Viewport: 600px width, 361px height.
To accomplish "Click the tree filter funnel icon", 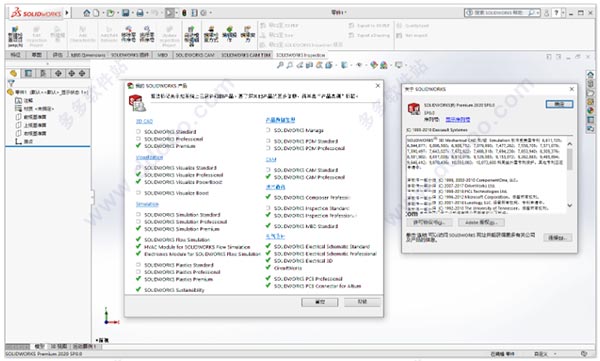I will [11, 83].
